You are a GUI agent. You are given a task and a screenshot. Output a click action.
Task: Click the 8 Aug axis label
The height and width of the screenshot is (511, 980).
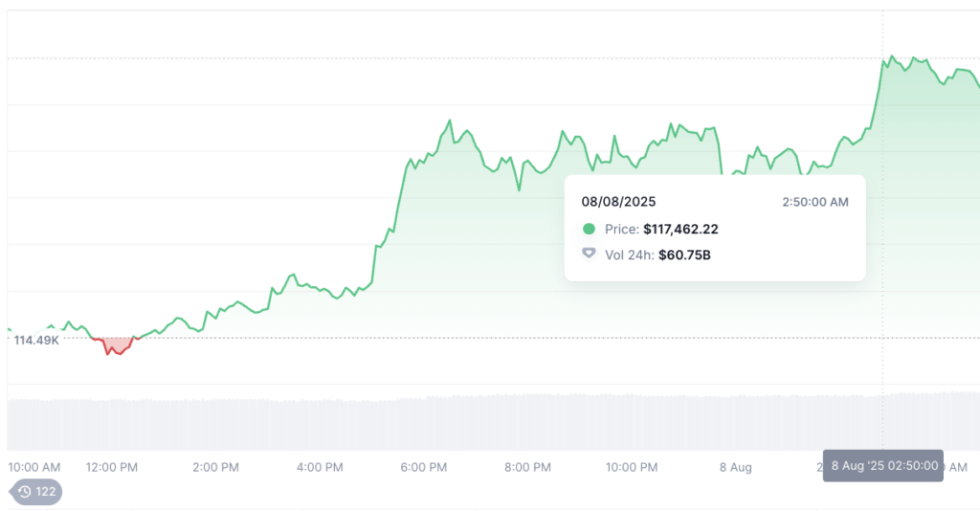(x=736, y=467)
